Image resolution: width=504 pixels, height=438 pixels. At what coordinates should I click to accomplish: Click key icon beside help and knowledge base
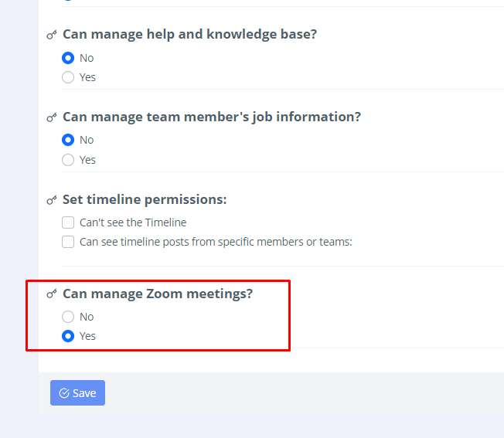[52, 35]
